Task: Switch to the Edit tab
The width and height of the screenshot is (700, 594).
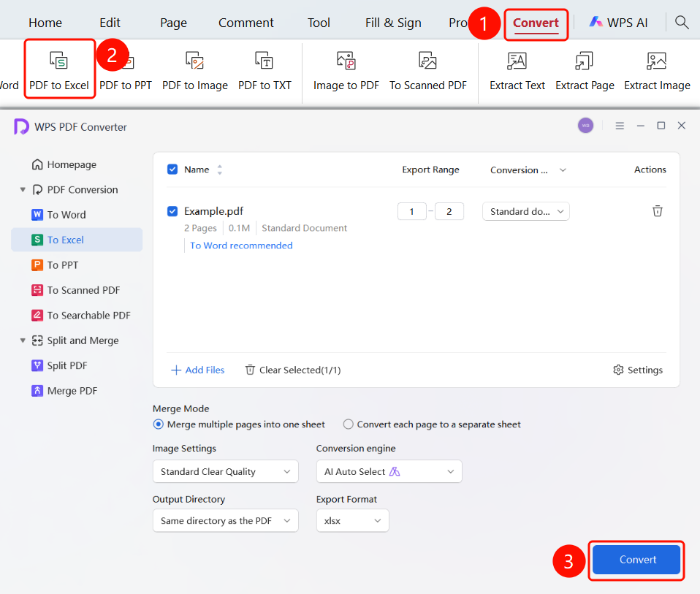Action: point(110,23)
